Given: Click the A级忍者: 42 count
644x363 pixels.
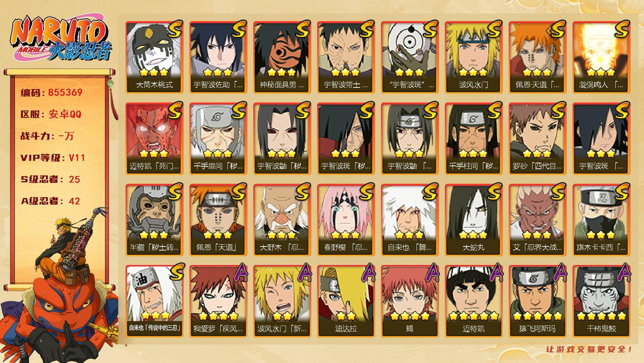Looking at the screenshot, I should click(x=50, y=201).
